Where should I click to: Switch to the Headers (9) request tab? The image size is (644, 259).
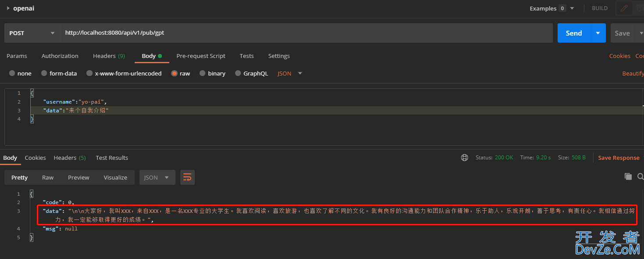coord(109,56)
